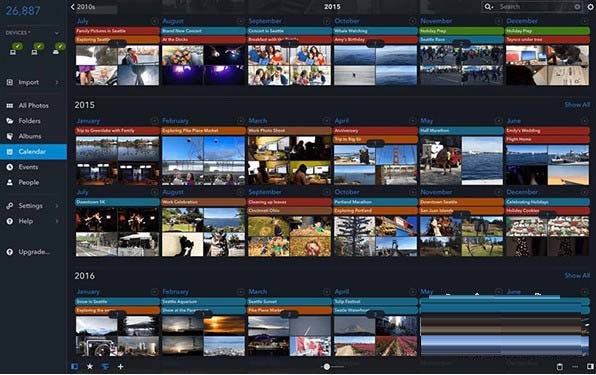The width and height of the screenshot is (596, 375).
Task: Expand the Import submenu arrow
Action: click(x=57, y=82)
